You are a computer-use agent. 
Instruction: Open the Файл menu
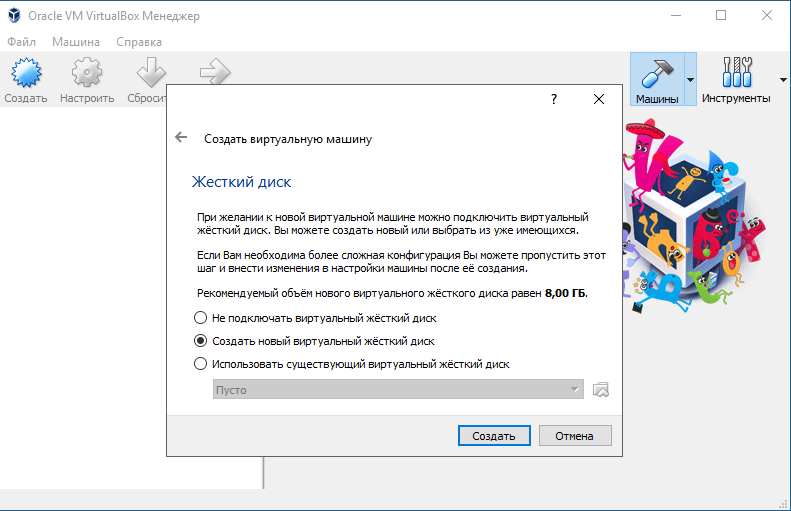21,42
